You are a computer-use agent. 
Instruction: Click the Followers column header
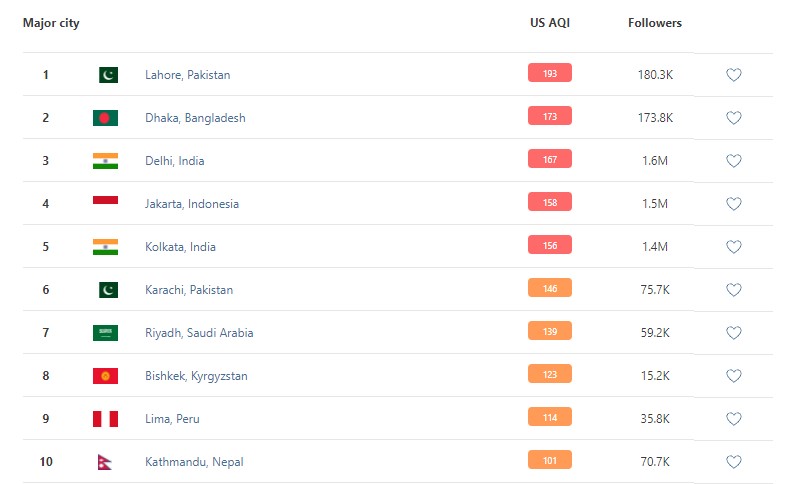click(x=655, y=22)
